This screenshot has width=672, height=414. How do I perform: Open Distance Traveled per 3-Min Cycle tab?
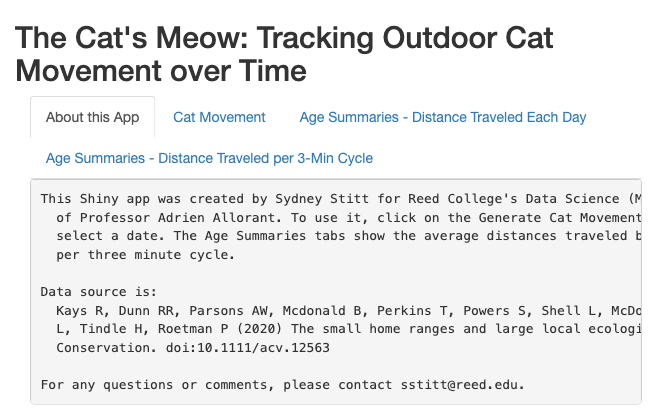click(209, 158)
